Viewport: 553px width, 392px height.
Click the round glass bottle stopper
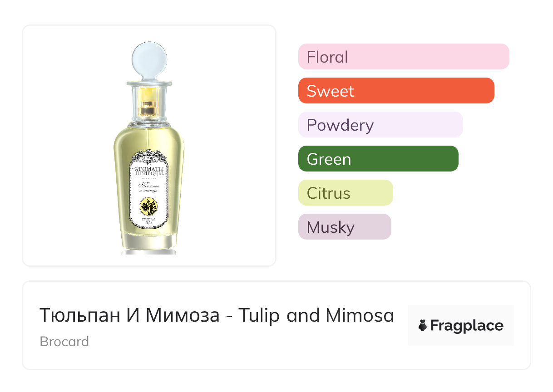click(149, 59)
